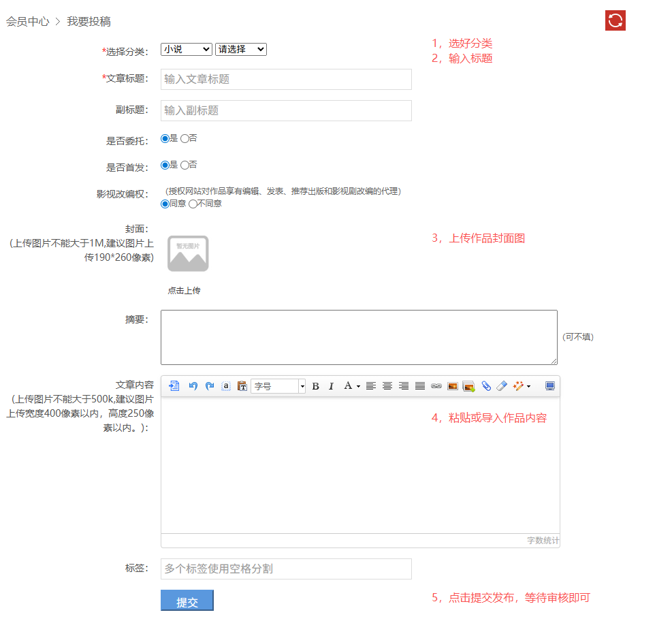Open the 小说 category dropdown
Screen dimensions: 672x619
click(x=187, y=49)
